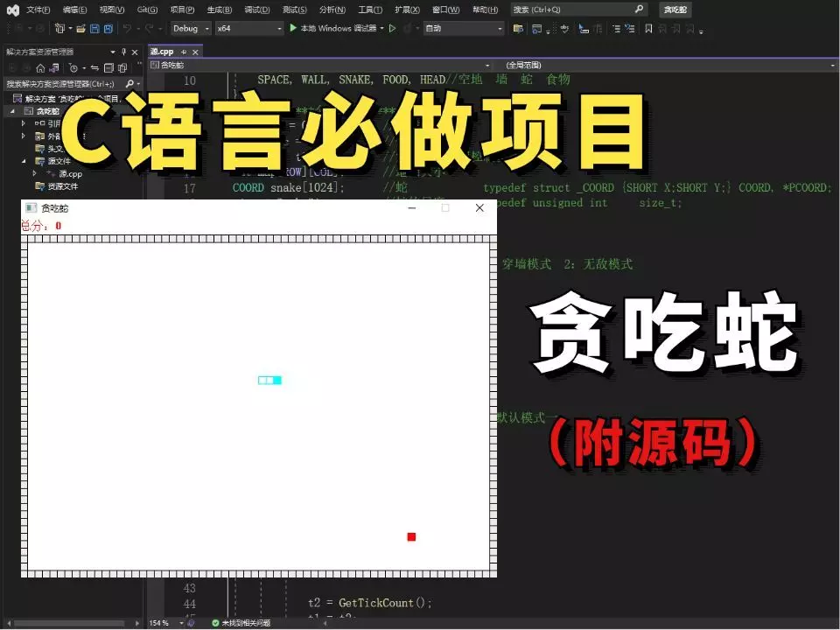Click the switch views icon in Solution Explorer
This screenshot has height=630, width=840.
coord(54,68)
